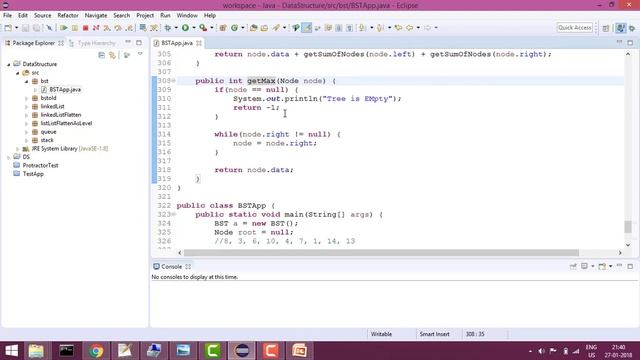Viewport: 640px width, 360px height.
Task: Click the Disconnect debug icon
Action: click(96, 28)
